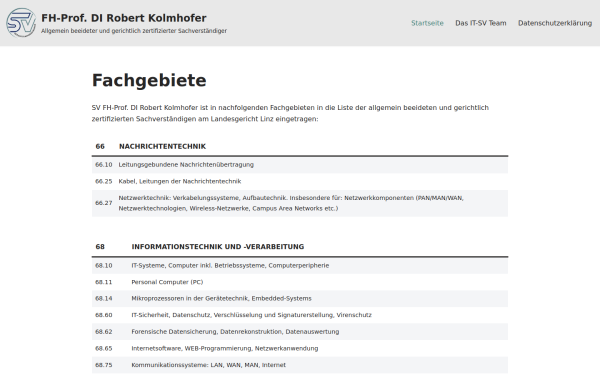Click the INFORMATIONSTECHNIK UND -VERARBEITUNG header
Image resolution: width=600 pixels, height=375 pixels.
coord(218,246)
